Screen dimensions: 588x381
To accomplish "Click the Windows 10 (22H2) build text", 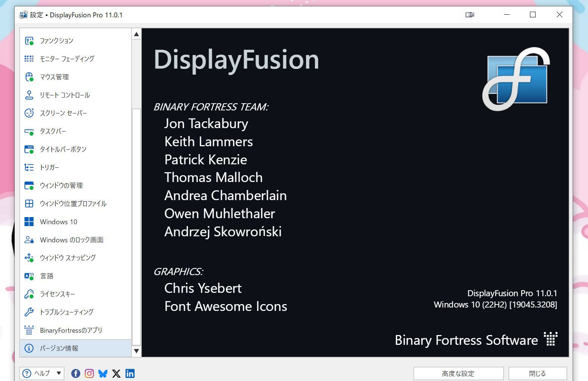I will click(x=495, y=304).
